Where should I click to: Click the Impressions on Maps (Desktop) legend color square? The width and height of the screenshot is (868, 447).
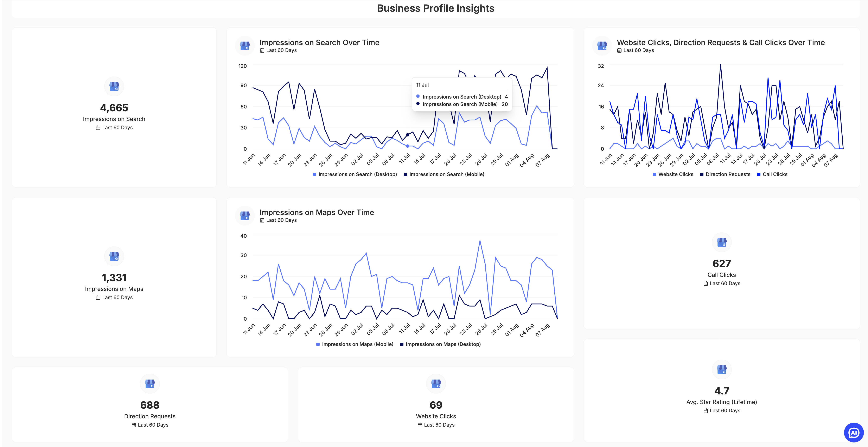[x=402, y=344]
